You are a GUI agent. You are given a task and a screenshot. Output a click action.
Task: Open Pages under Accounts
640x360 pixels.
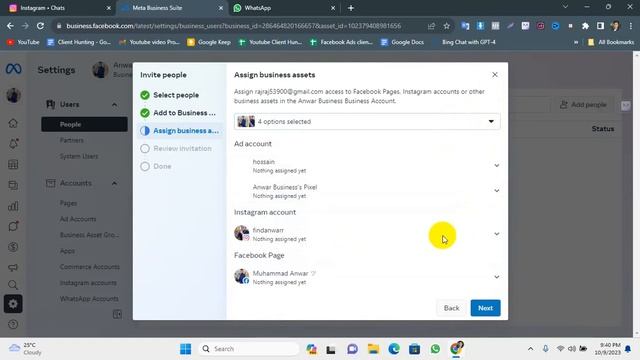(68, 203)
